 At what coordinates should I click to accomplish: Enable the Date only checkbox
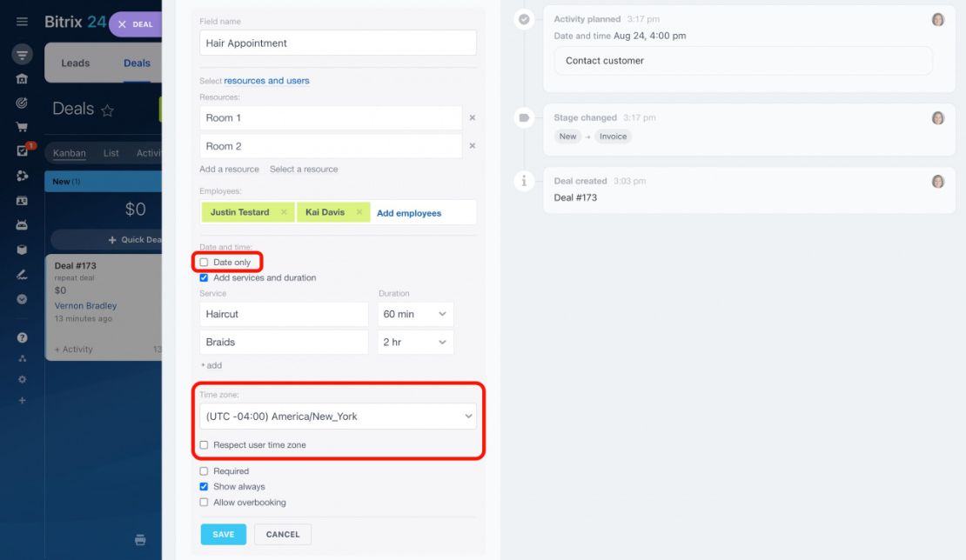point(204,262)
